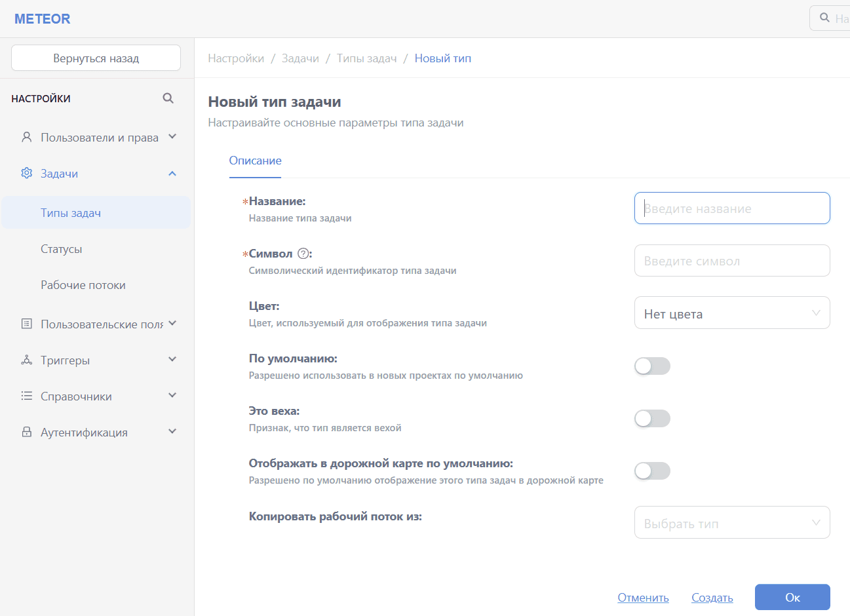Open the Цвет dropdown (Нет цвета)
Image resolution: width=850 pixels, height=616 pixels.
[x=732, y=313]
